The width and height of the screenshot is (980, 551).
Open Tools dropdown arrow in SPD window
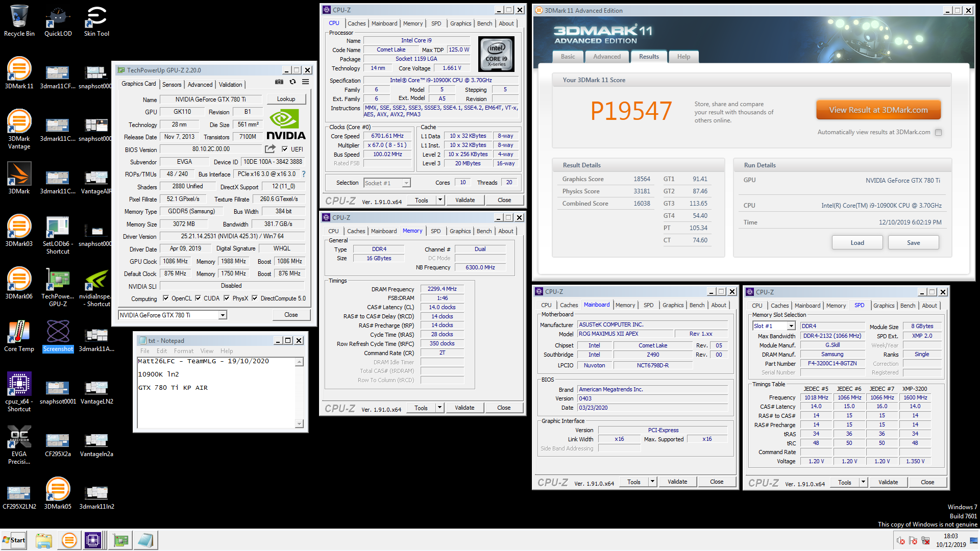click(x=863, y=482)
